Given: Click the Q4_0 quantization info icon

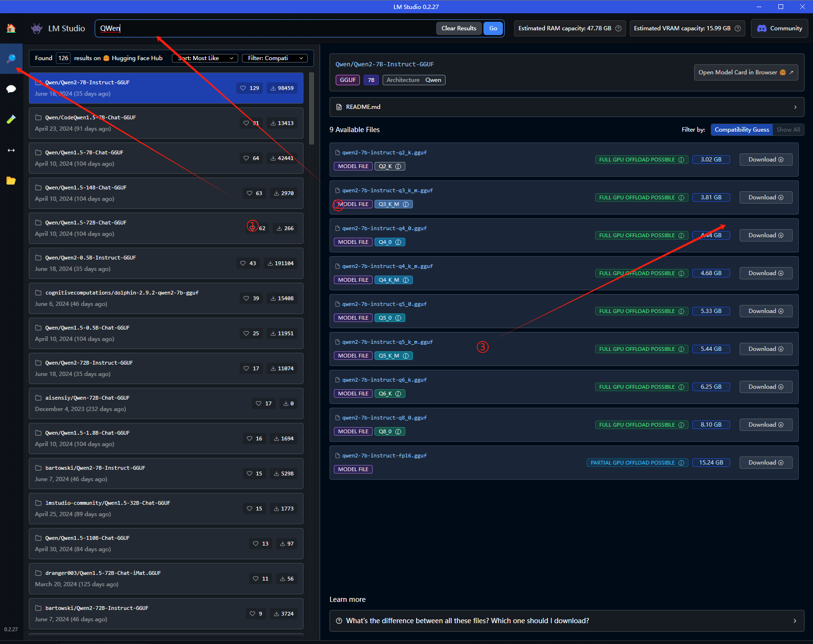Looking at the screenshot, I should click(398, 242).
